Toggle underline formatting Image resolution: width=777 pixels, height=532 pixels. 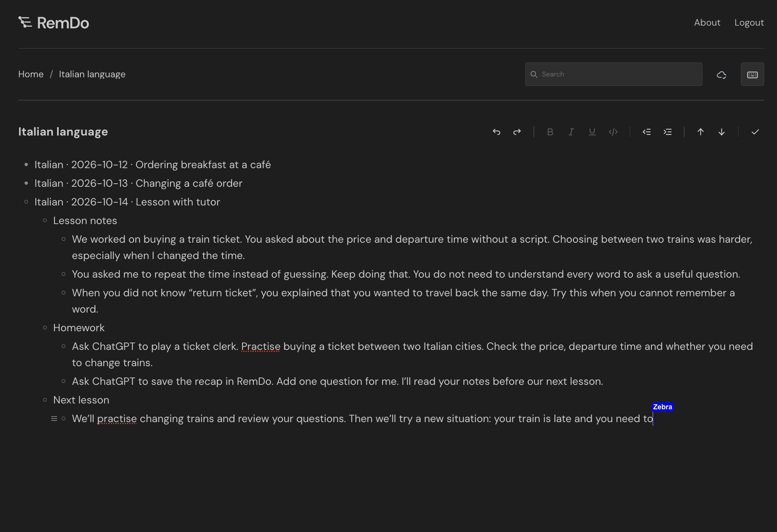point(592,132)
